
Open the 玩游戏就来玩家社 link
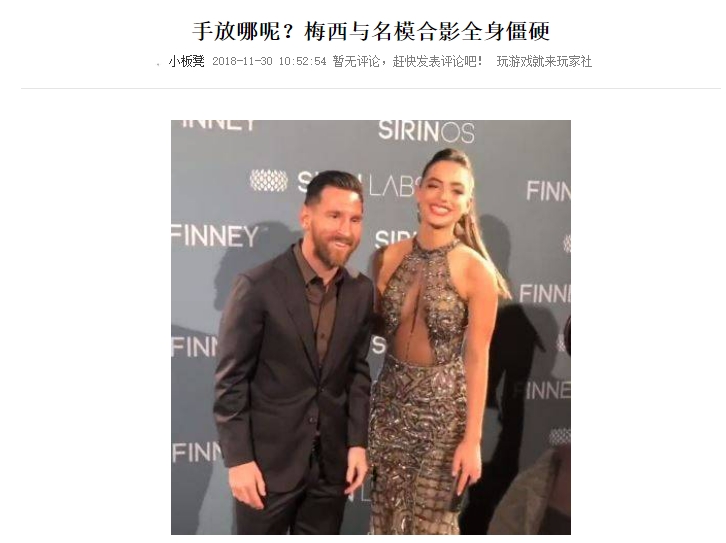(544, 61)
